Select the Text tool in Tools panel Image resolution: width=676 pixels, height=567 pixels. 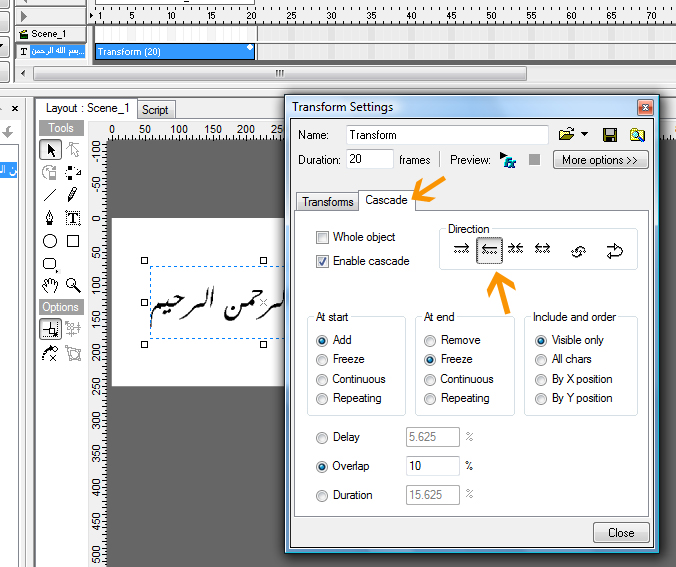point(73,217)
